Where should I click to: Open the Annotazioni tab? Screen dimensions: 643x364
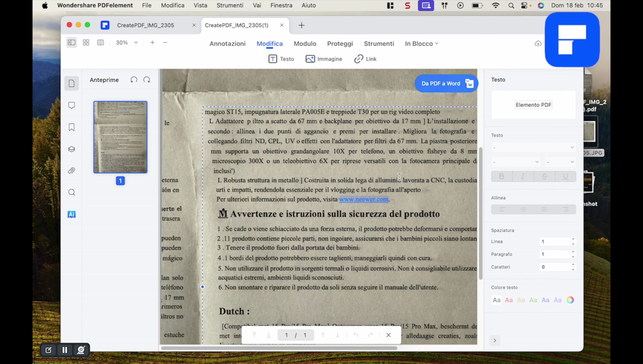(x=227, y=44)
